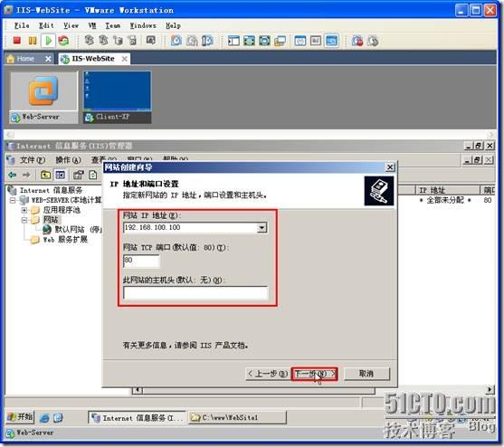Collapse the 网站 tree node
The height and width of the screenshot is (447, 504).
24,220
